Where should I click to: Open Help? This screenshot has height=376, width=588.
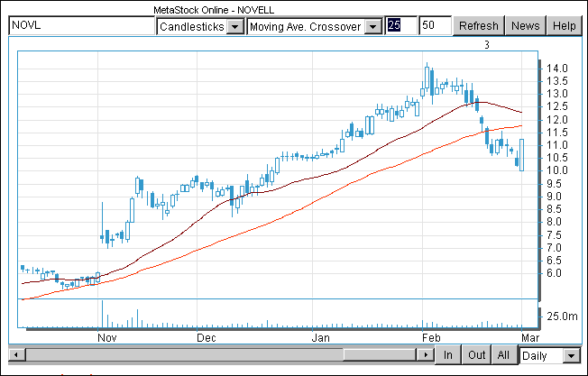[565, 26]
